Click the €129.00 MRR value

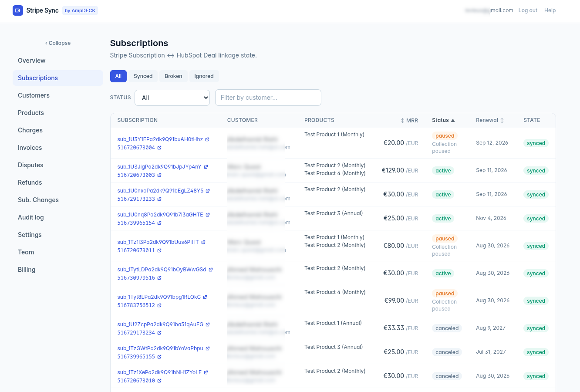pos(393,170)
